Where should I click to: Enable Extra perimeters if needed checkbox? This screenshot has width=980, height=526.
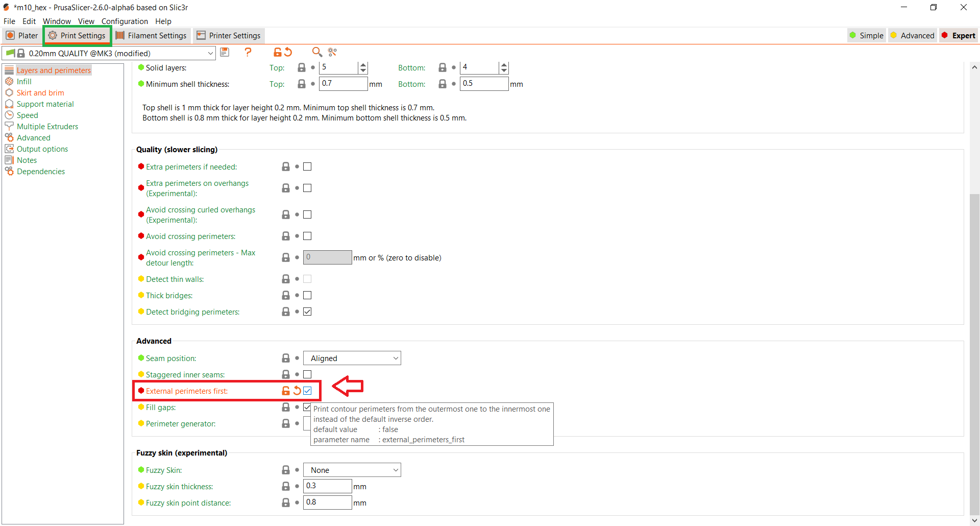307,166
